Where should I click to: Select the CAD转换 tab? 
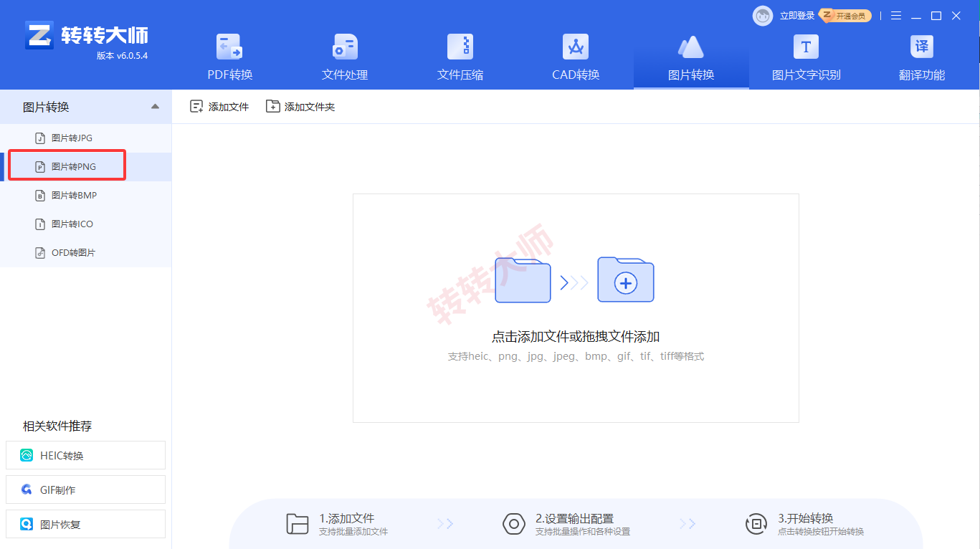[x=576, y=59]
